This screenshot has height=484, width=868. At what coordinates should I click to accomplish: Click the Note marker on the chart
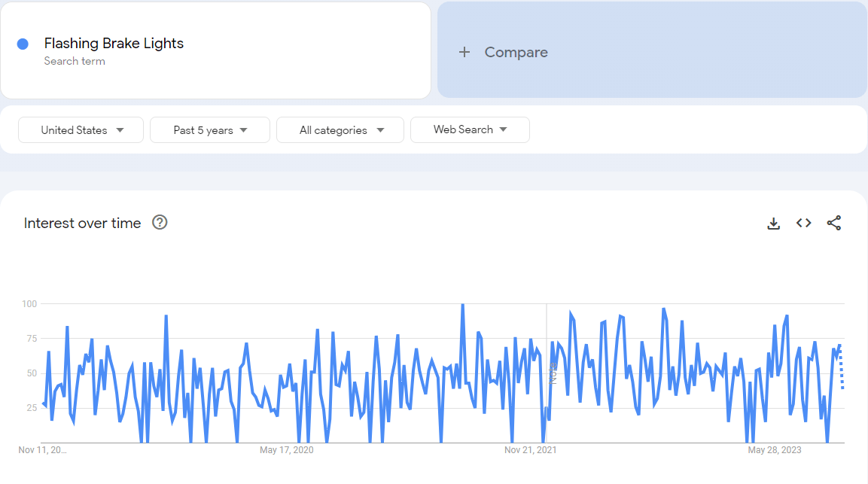(552, 373)
